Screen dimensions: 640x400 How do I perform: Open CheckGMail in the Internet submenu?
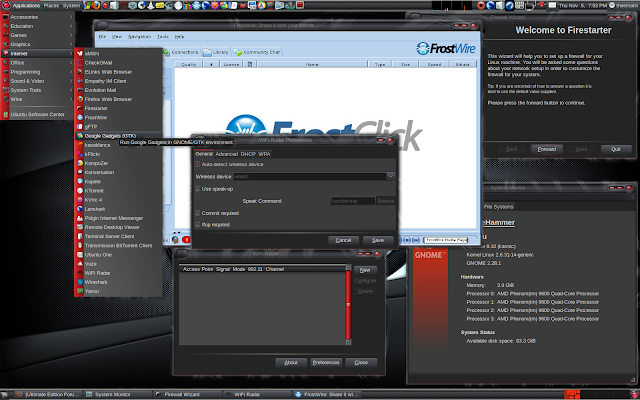(118, 62)
